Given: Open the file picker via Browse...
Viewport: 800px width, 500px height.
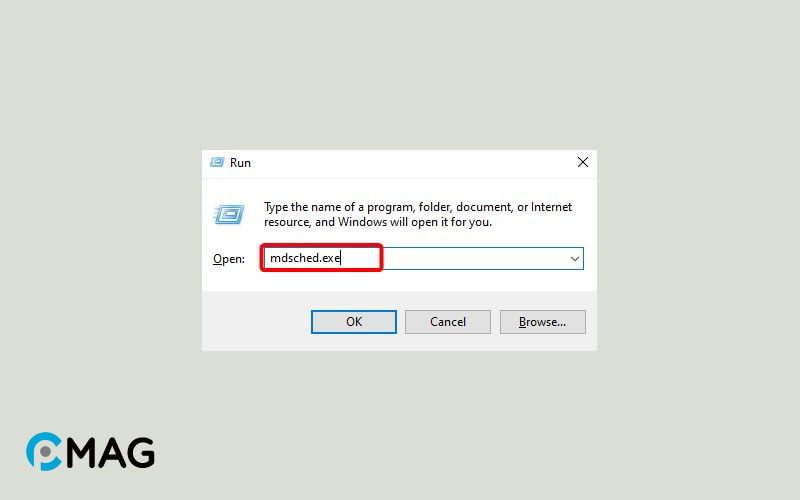Looking at the screenshot, I should click(542, 322).
